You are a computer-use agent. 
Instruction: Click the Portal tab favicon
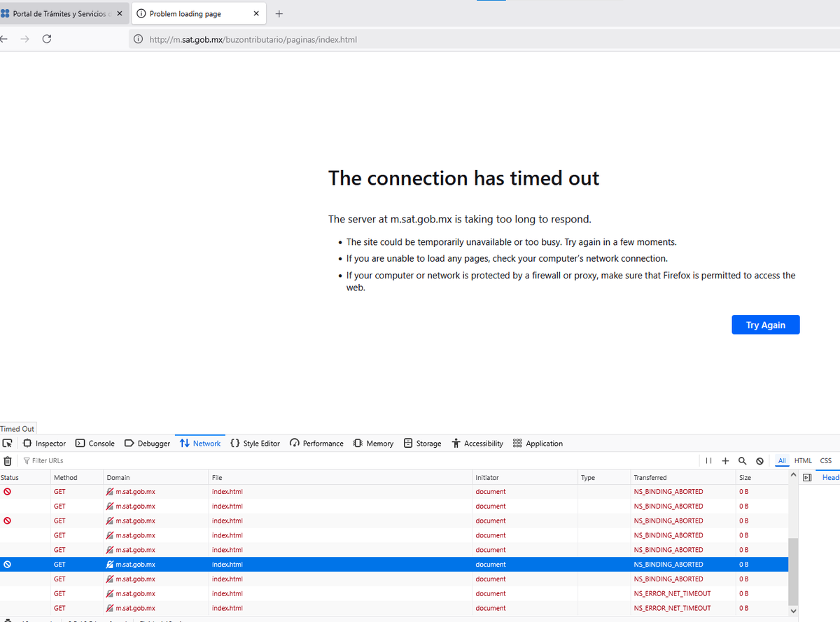click(x=6, y=14)
